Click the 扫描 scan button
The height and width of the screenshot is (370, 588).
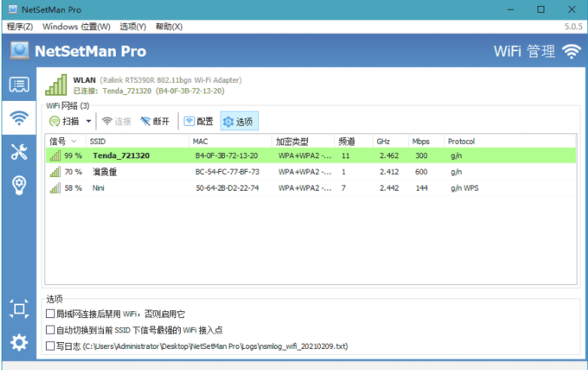pos(64,121)
